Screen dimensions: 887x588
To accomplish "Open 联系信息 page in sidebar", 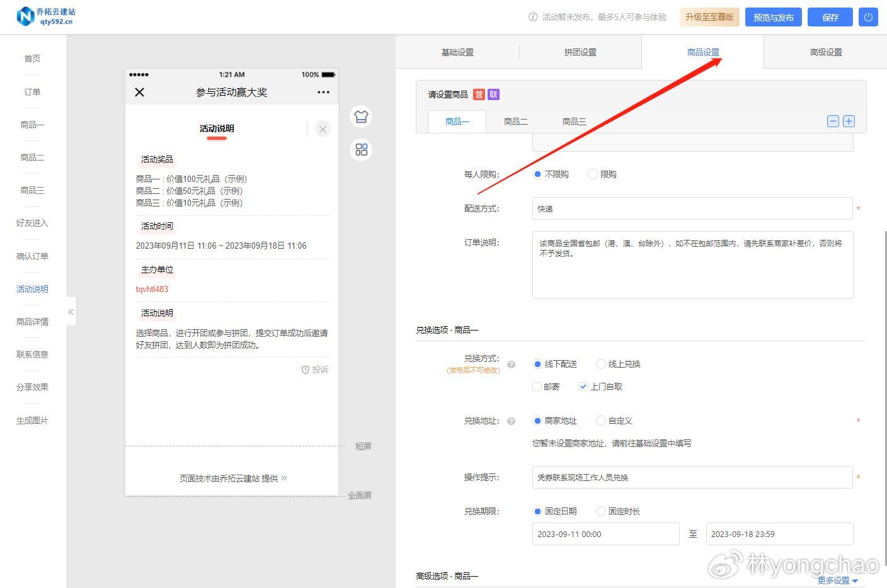I will tap(32, 354).
